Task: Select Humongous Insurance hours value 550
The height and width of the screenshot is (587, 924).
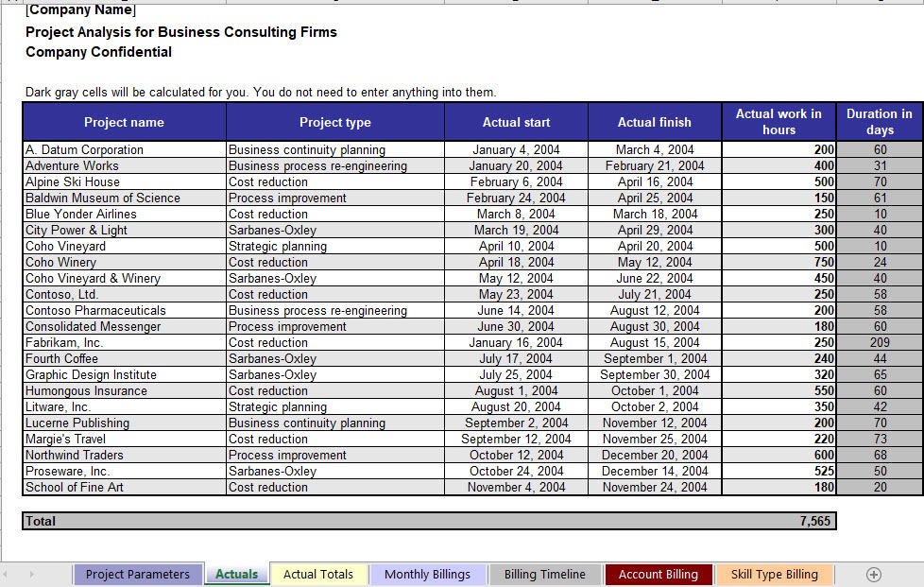Action: 779,390
